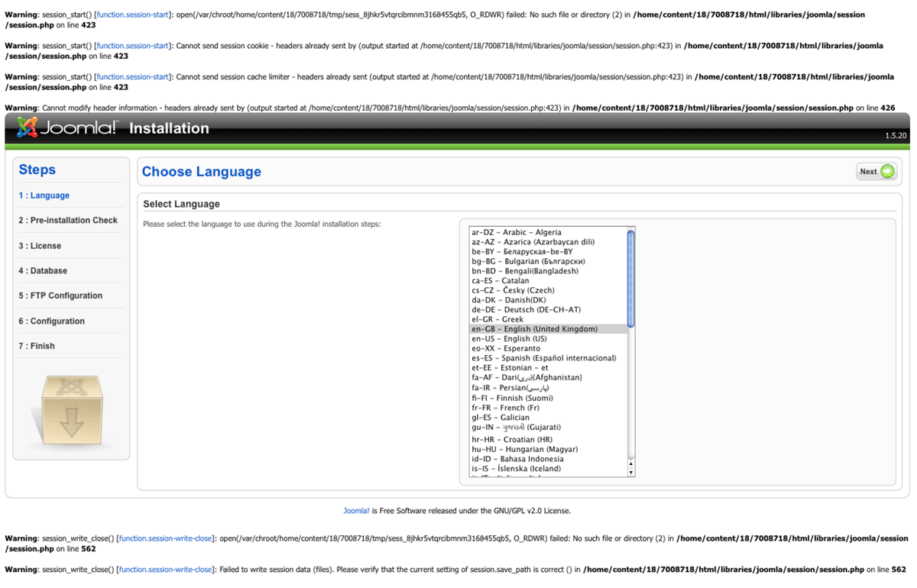The width and height of the screenshot is (917, 588).
Task: Choose the 'be-BY' Belarusian language option
Action: point(548,251)
